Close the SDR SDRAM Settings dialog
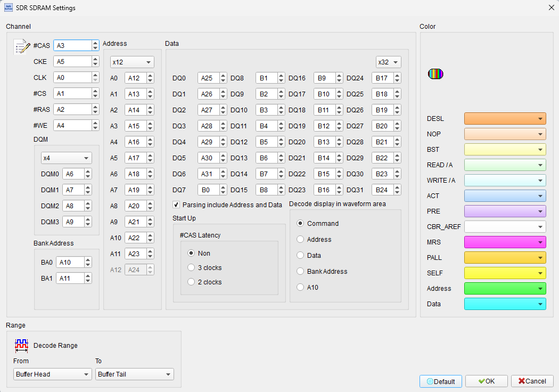The image size is (559, 392). click(551, 7)
